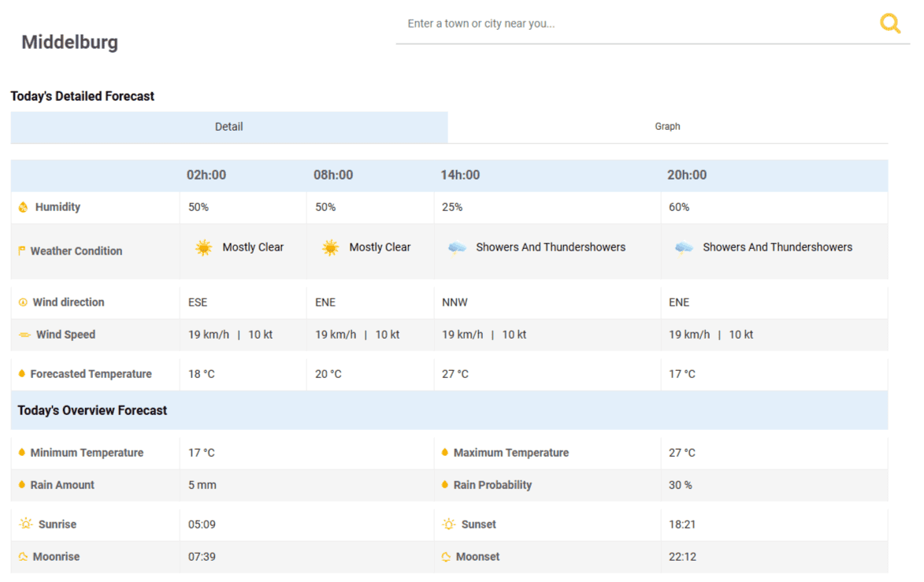Select the 05:09 sunrise time
Screen dimensions: 924x582
(202, 525)
